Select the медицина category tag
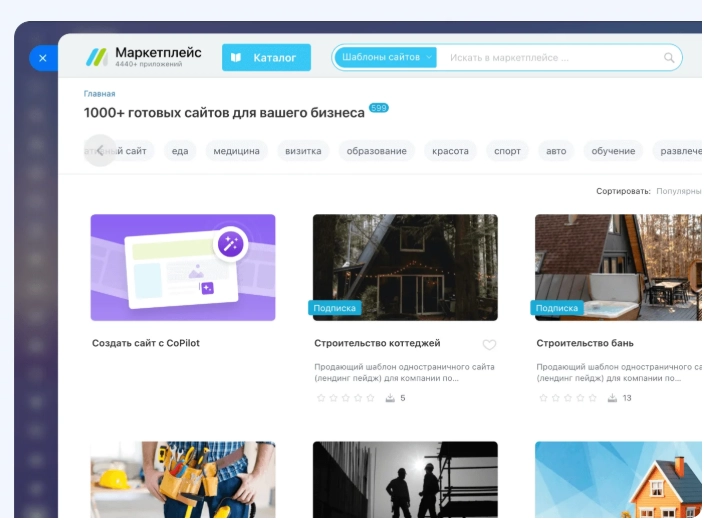Screen dimensions: 717x532 tap(237, 151)
